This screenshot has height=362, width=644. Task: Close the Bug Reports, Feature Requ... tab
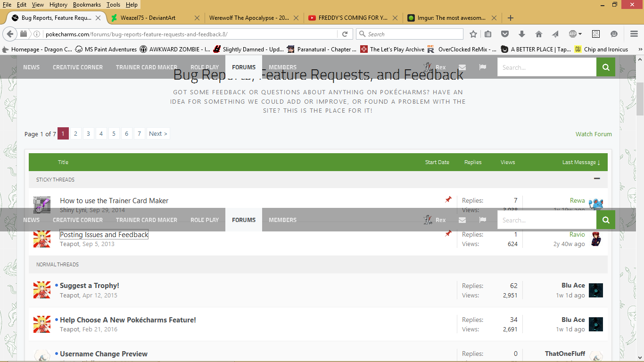tap(98, 18)
